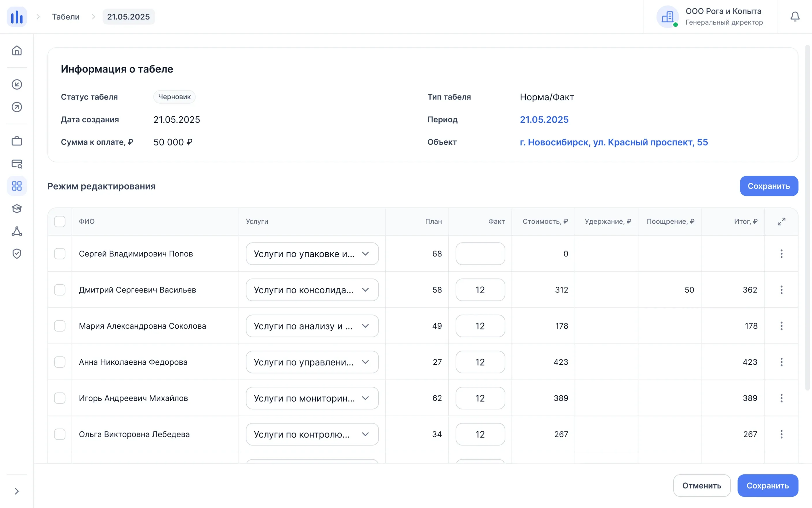Screen dimensions: 812x508
Task: Open the Новосибирск, Красный проспект object link
Action: tap(614, 142)
